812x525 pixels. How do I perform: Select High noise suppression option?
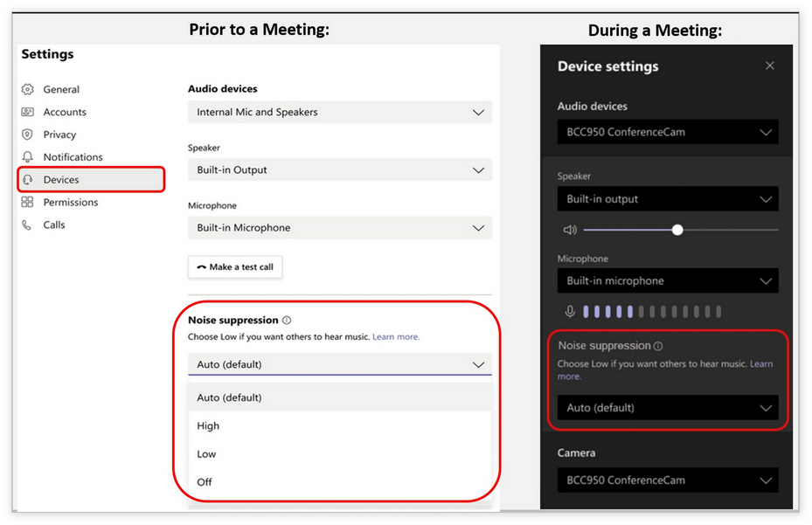(208, 426)
